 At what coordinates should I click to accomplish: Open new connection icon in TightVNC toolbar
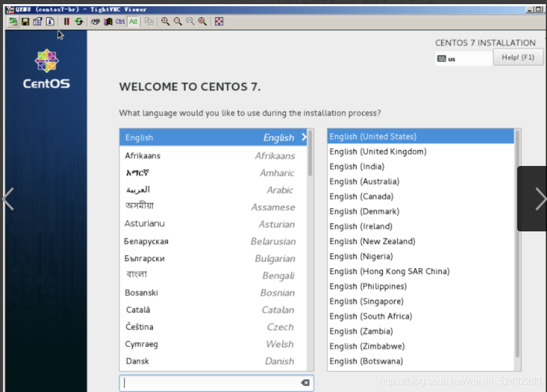[13, 21]
